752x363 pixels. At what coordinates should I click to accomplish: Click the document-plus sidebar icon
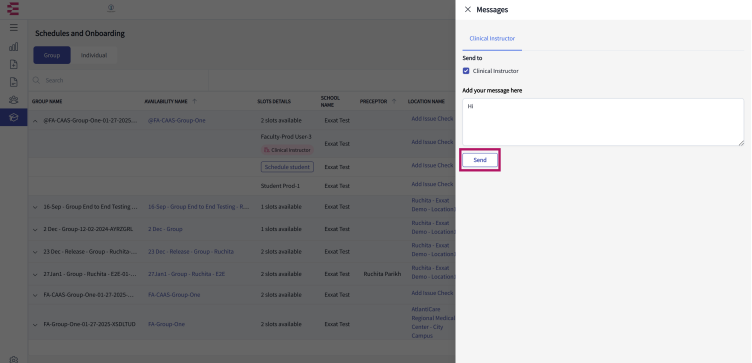[13, 64]
